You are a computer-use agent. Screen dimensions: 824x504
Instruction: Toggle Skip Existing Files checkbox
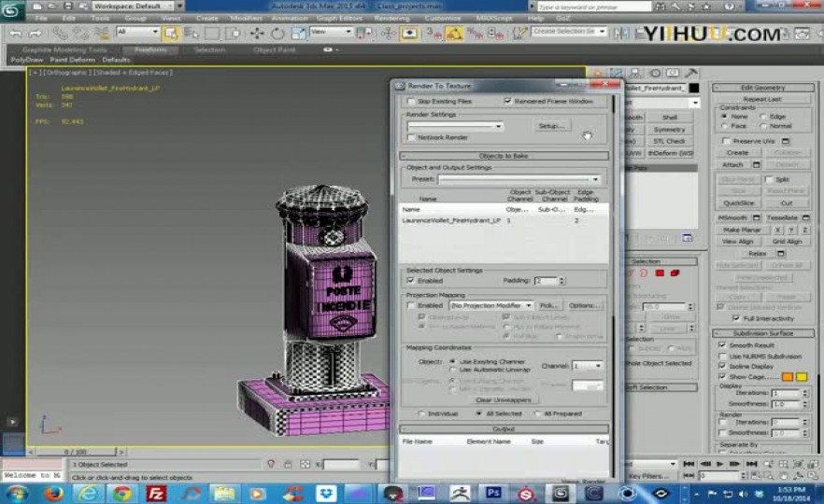tap(411, 102)
